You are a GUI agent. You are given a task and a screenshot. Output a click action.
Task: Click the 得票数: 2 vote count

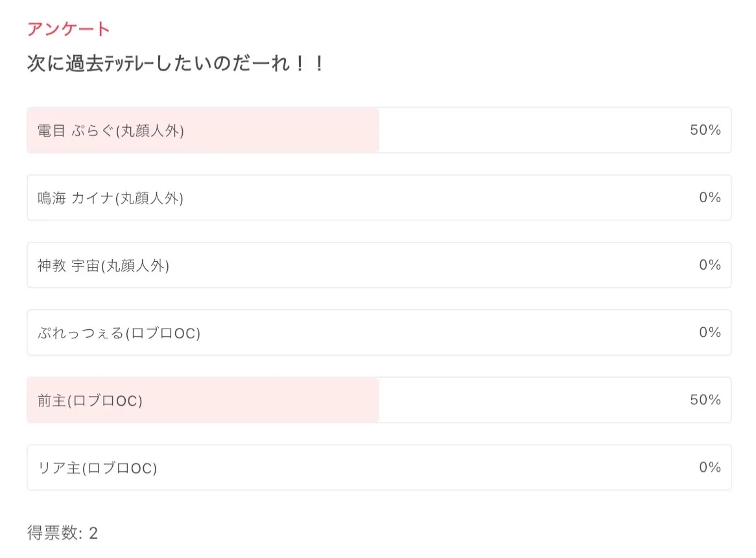coord(62,533)
